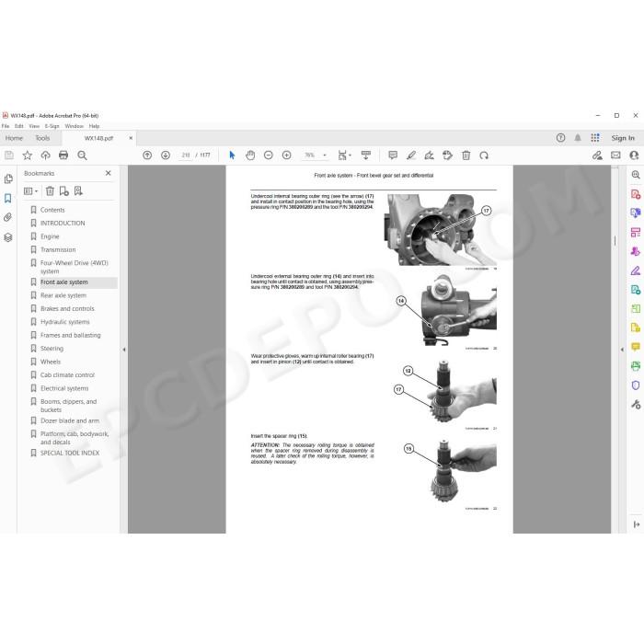Open fit page options dropdown
Screen dimensions: 644x644
point(344,155)
